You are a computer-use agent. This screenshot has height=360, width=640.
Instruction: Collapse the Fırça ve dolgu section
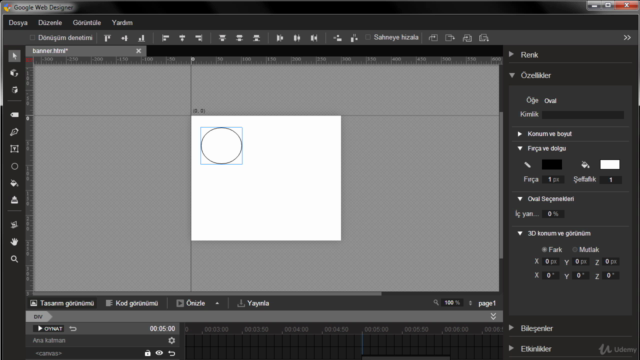point(520,149)
